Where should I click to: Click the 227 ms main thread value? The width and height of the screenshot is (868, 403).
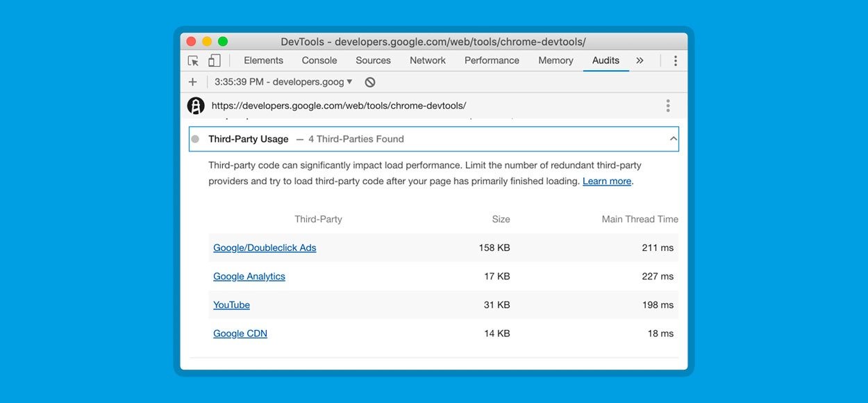[658, 277]
